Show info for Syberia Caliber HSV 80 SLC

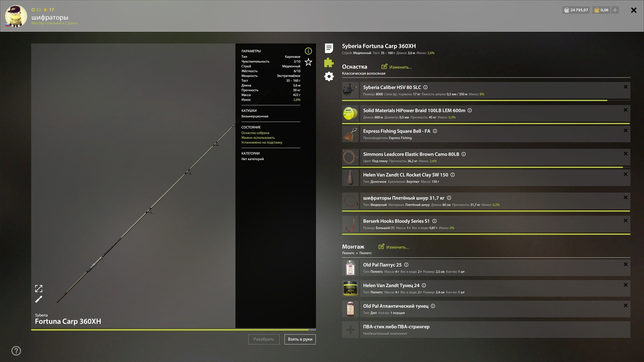(x=425, y=87)
